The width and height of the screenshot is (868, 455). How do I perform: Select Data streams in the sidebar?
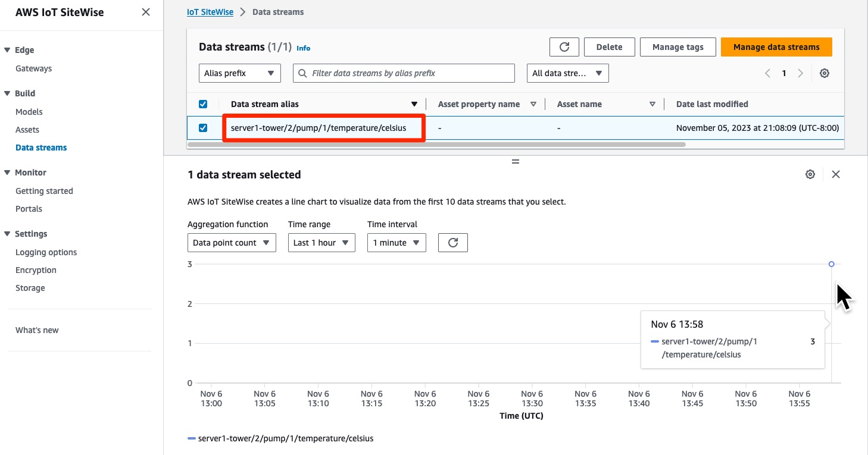pos(41,148)
